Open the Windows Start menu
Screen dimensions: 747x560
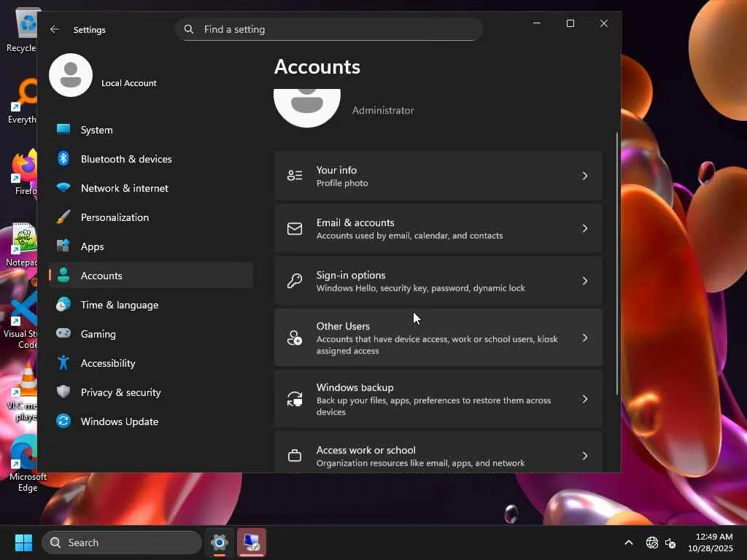click(x=23, y=542)
